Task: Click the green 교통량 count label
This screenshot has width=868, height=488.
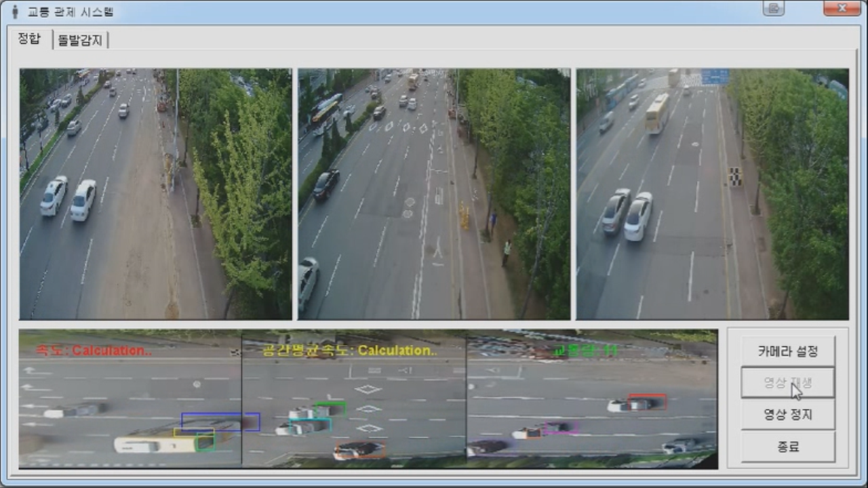Action: 586,350
